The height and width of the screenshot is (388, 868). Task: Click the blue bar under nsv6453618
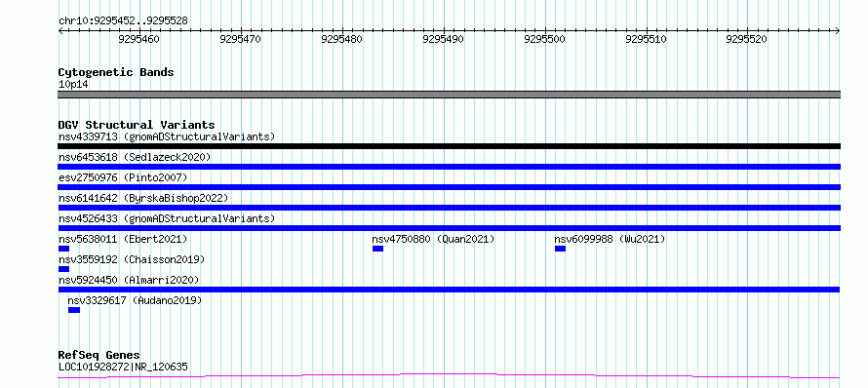pos(449,167)
